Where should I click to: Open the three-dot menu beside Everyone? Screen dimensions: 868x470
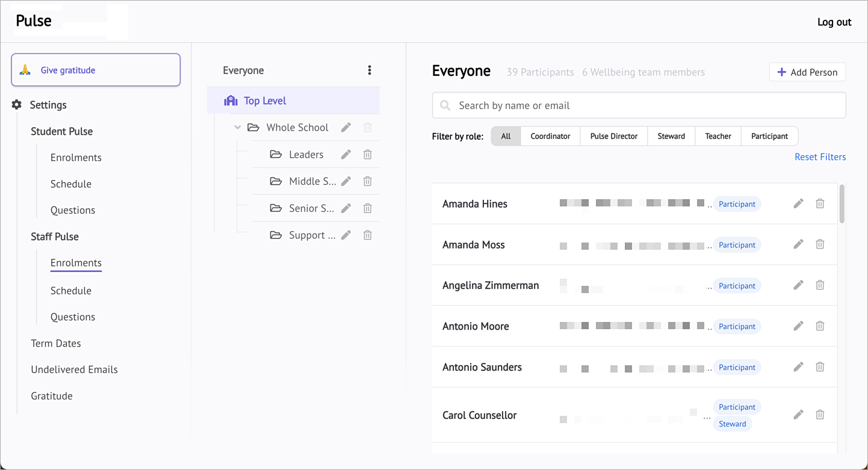[369, 70]
